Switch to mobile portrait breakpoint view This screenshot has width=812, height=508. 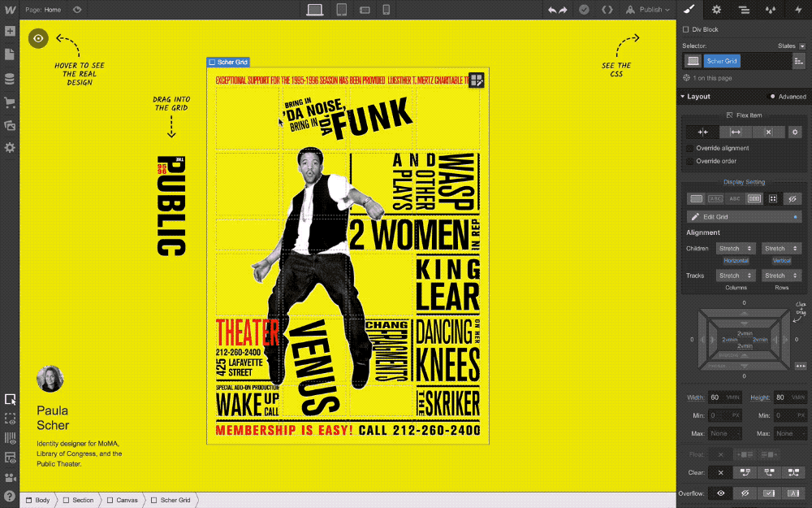pyautogui.click(x=386, y=10)
